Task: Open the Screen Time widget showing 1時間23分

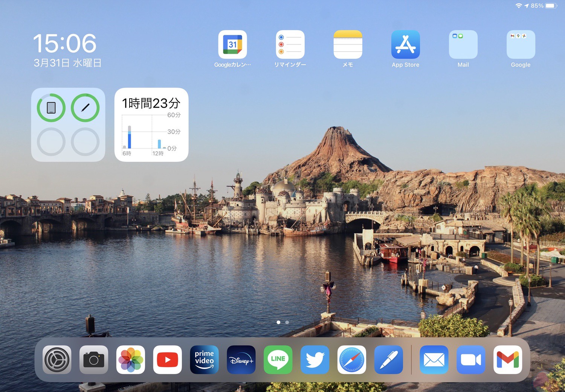Action: [151, 125]
